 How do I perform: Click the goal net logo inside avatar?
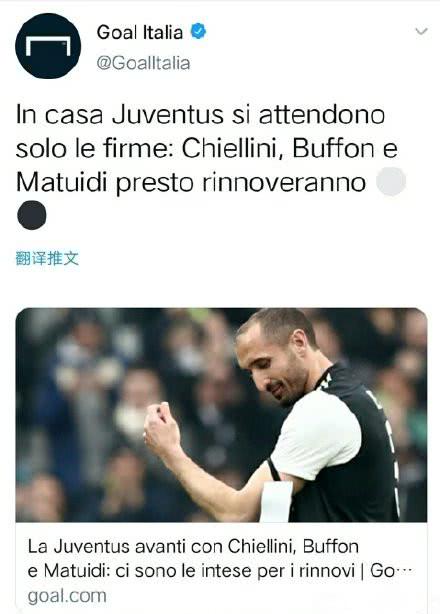point(48,46)
